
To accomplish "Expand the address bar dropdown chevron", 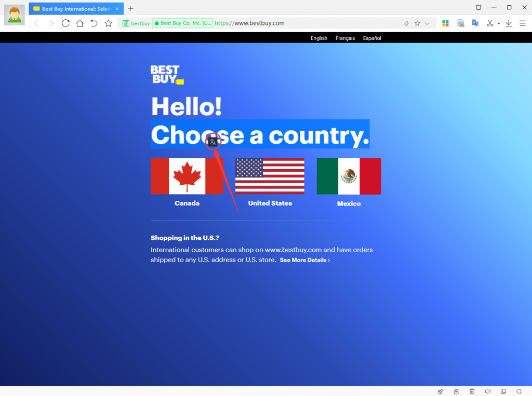I will pyautogui.click(x=427, y=23).
